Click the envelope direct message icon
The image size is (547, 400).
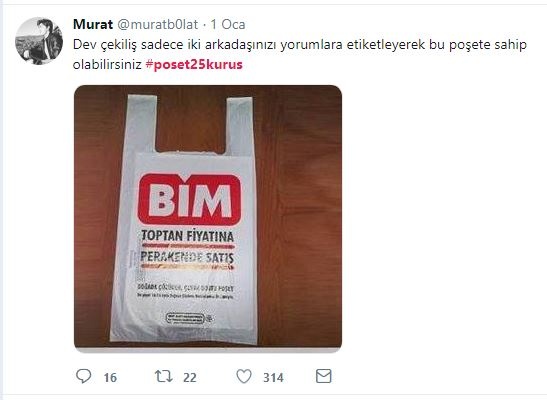[x=323, y=376]
